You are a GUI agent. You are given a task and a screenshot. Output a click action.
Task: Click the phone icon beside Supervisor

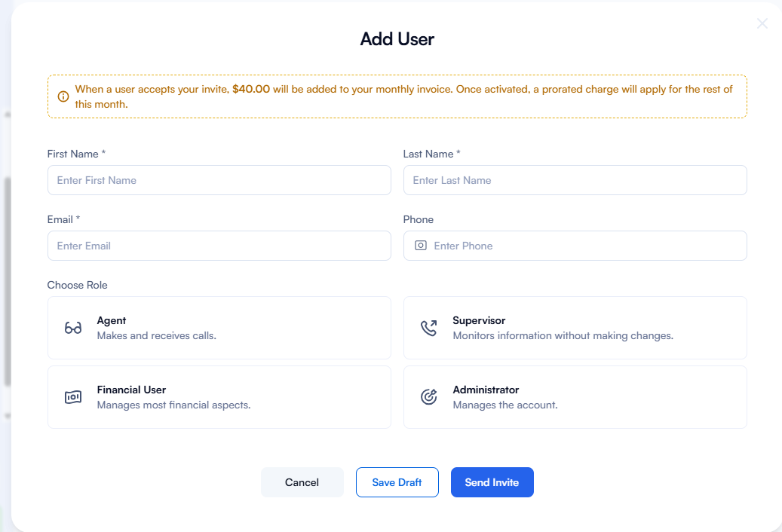point(429,328)
